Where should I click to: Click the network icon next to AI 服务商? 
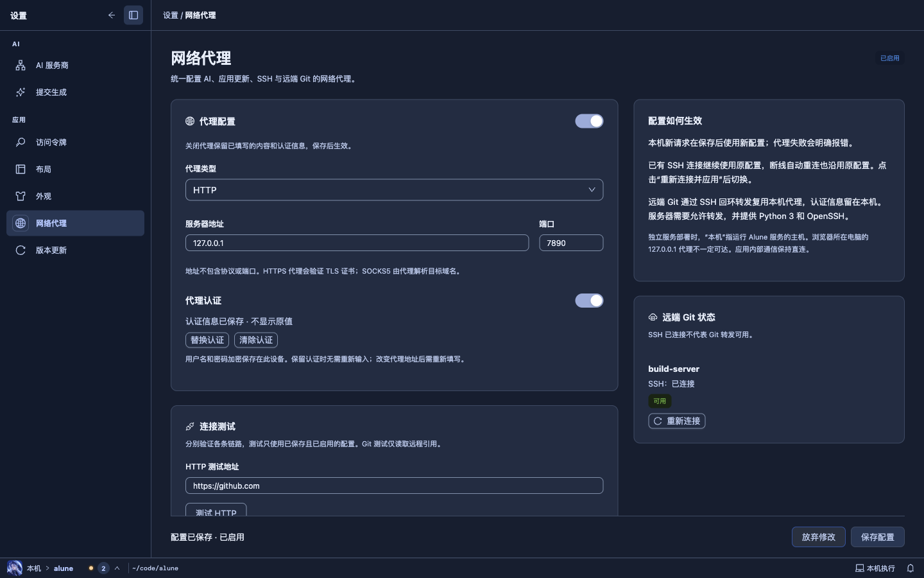coord(21,66)
